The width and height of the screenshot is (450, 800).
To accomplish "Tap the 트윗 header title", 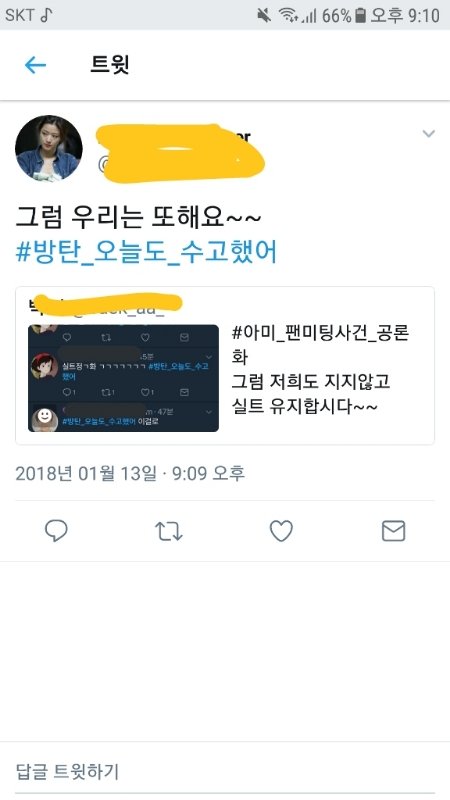I will tap(110, 65).
